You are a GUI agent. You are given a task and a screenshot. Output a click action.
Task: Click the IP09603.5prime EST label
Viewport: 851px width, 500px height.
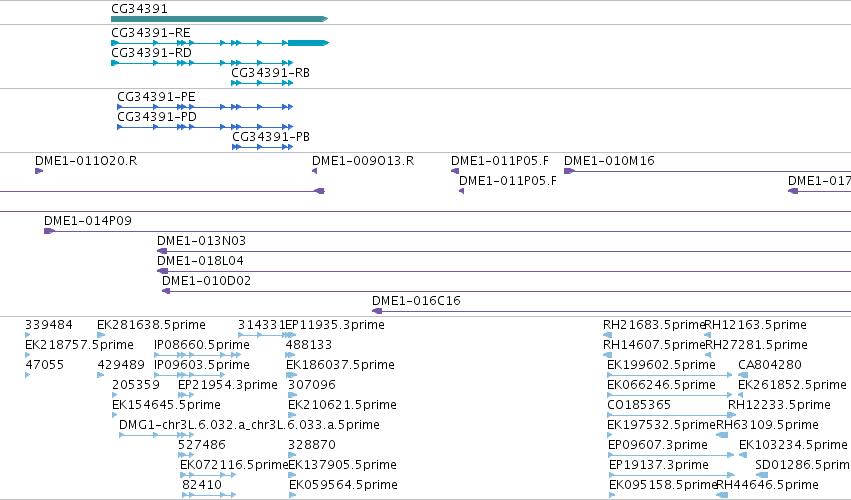[x=202, y=365]
